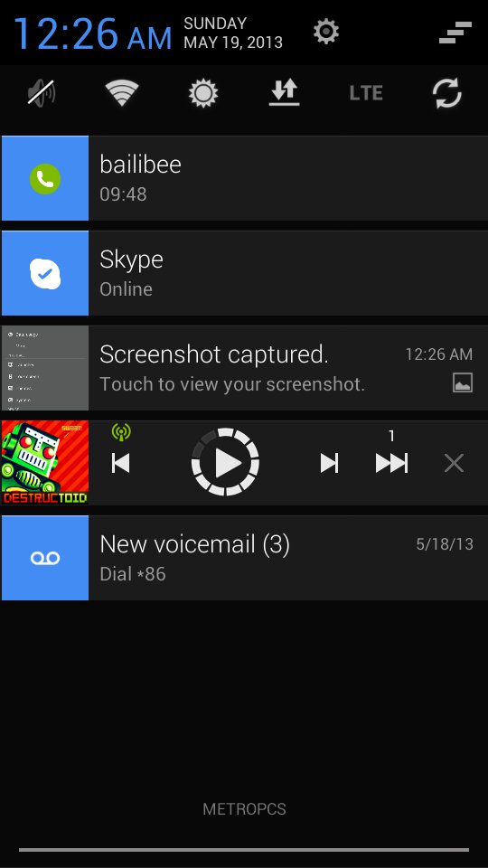Toggle the brightness quick setting

pyautogui.click(x=203, y=92)
